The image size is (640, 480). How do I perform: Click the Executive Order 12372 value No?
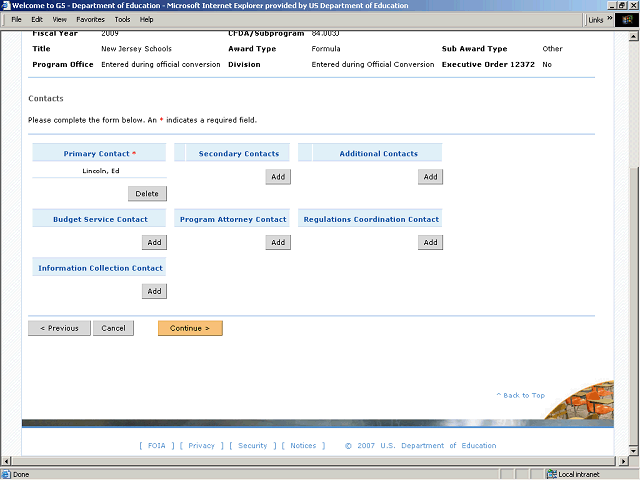(x=547, y=64)
